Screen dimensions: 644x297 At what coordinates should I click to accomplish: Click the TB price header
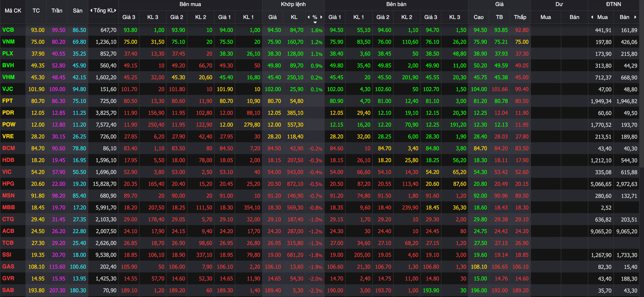[499, 17]
